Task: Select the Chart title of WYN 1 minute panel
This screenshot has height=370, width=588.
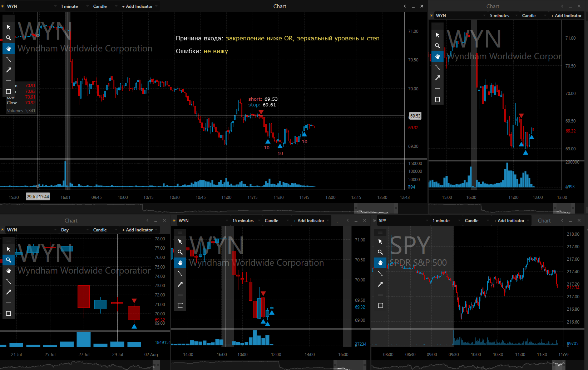Action: pyautogui.click(x=280, y=6)
